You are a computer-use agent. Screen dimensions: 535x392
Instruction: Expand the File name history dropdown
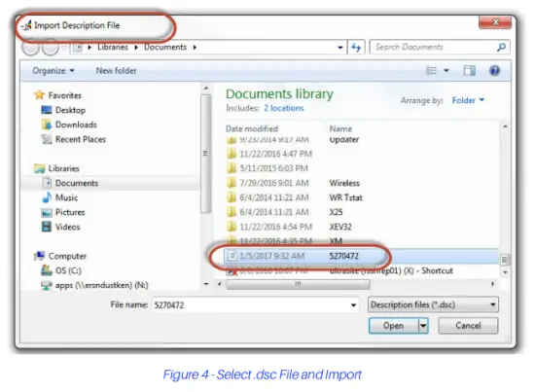[x=353, y=305]
